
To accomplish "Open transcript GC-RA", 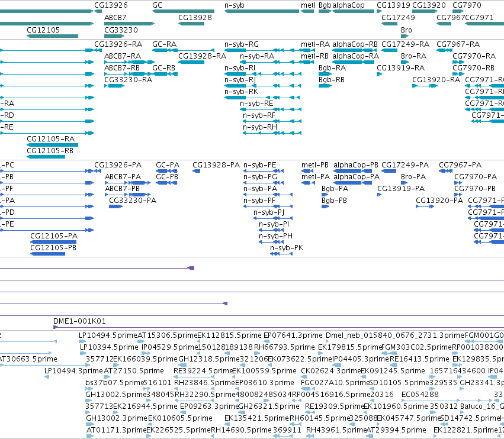I will pyautogui.click(x=164, y=44).
